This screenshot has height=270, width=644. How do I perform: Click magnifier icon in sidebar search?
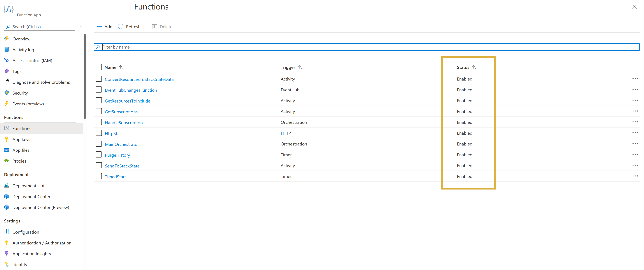8,27
